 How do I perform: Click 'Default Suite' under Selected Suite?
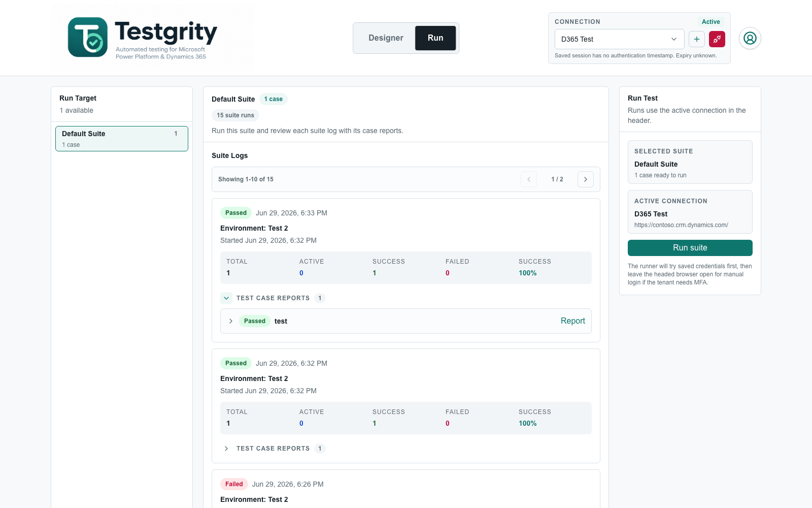tap(656, 164)
